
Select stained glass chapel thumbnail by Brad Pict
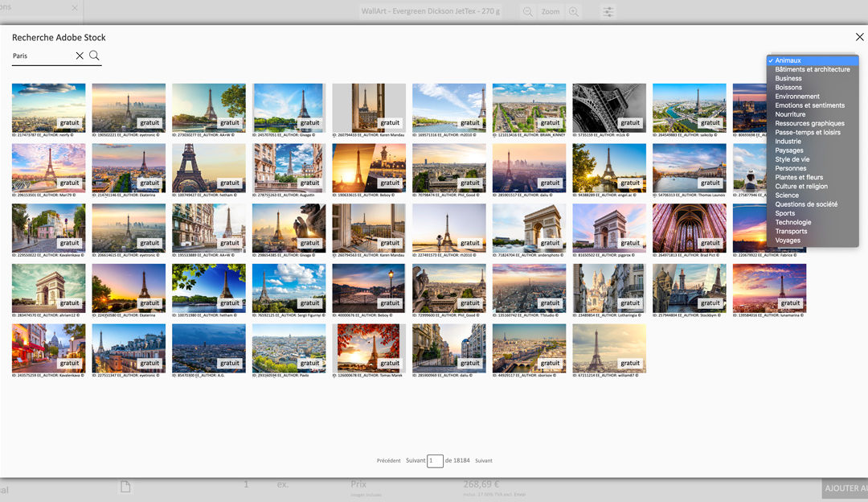click(689, 227)
